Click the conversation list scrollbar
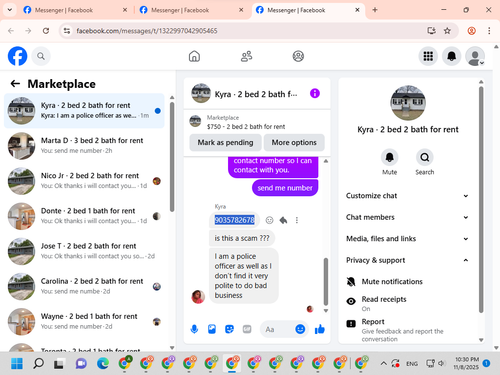The width and height of the screenshot is (500, 375). (x=172, y=157)
